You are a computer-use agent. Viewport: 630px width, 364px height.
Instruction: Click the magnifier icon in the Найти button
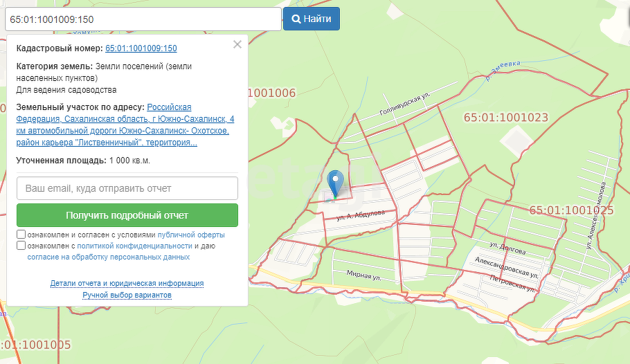[296, 19]
